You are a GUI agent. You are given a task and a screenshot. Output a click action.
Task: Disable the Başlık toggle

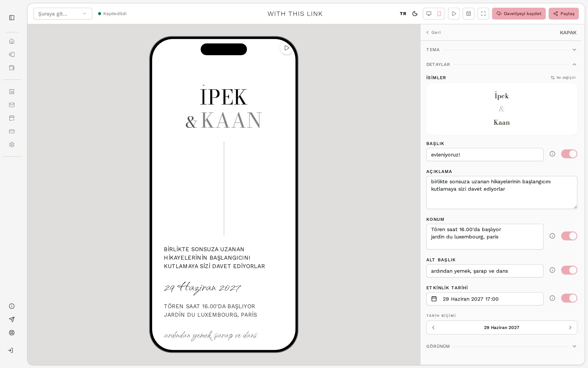coord(569,154)
